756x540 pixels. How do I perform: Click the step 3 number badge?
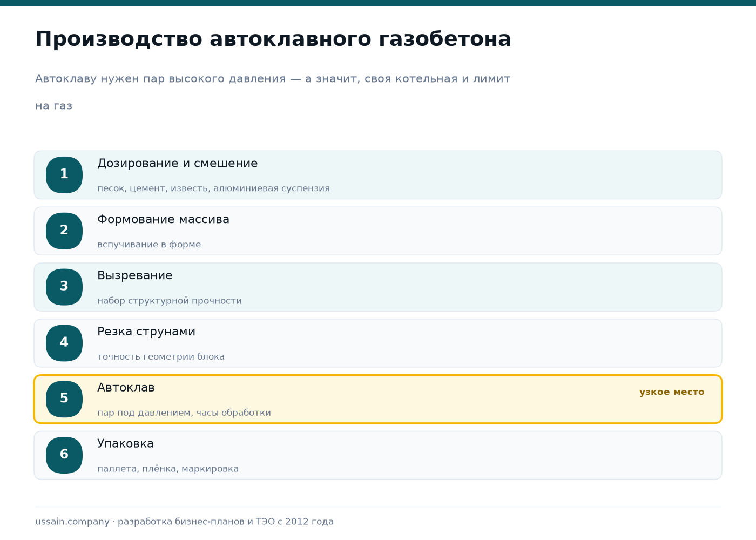pyautogui.click(x=64, y=287)
